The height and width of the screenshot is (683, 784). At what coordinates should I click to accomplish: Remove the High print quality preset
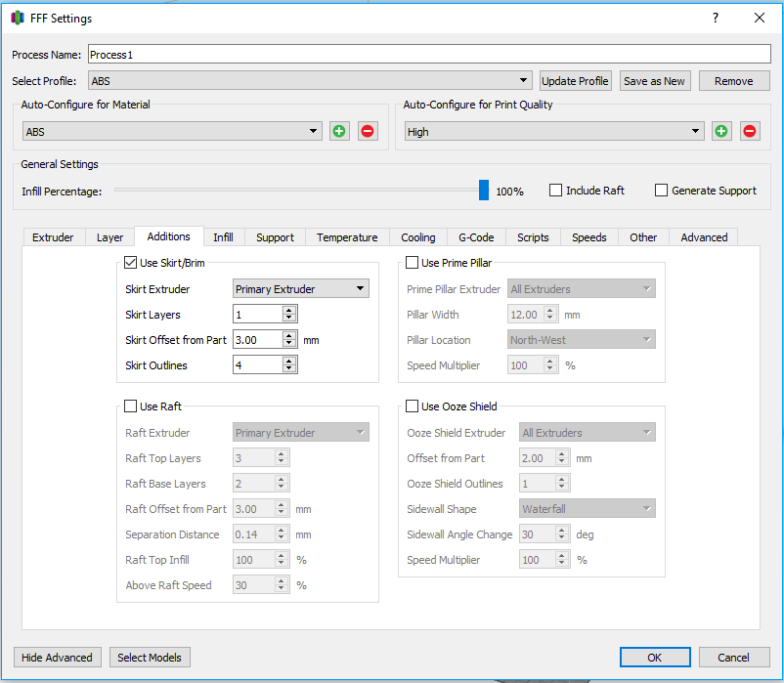[750, 131]
